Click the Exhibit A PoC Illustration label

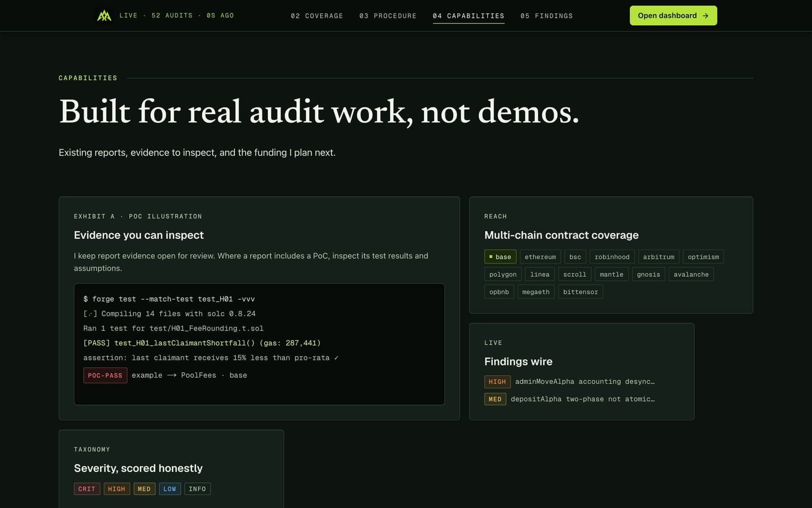point(138,216)
